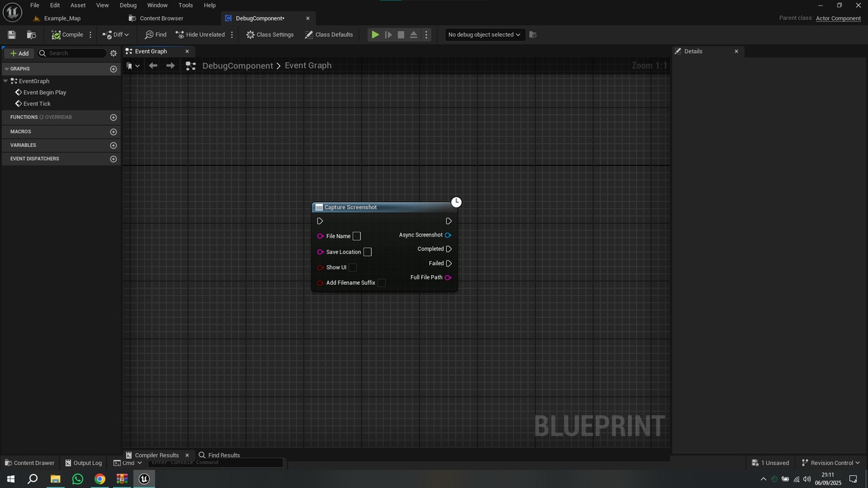Open compile options next to Compile
The height and width of the screenshot is (488, 868).
90,35
